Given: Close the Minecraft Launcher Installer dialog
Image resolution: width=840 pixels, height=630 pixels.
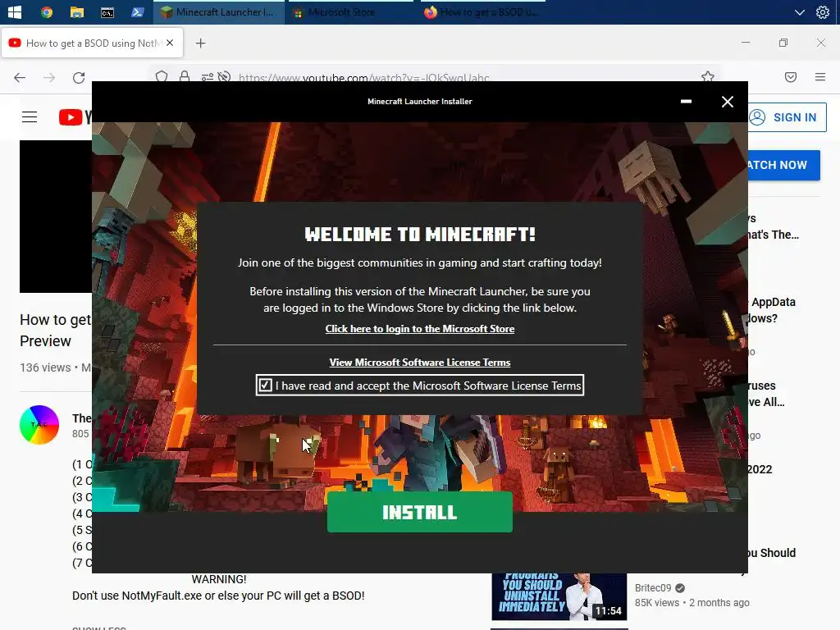Looking at the screenshot, I should [727, 102].
